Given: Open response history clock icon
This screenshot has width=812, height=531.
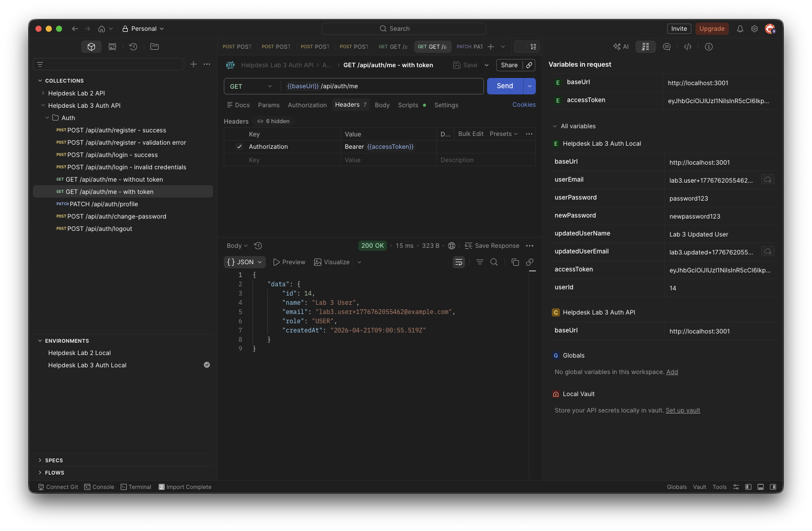Looking at the screenshot, I should 258,246.
